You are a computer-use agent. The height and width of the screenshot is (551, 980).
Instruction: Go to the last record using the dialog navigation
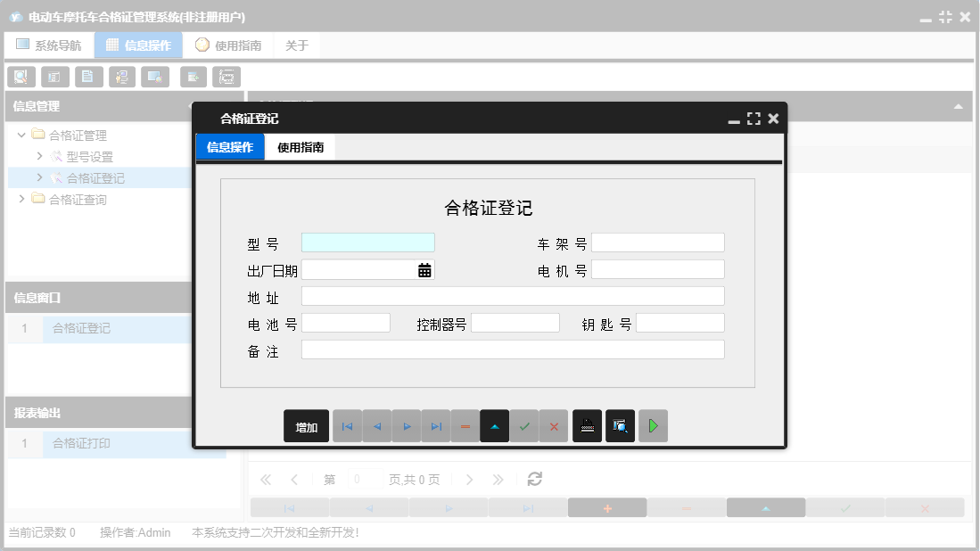436,425
